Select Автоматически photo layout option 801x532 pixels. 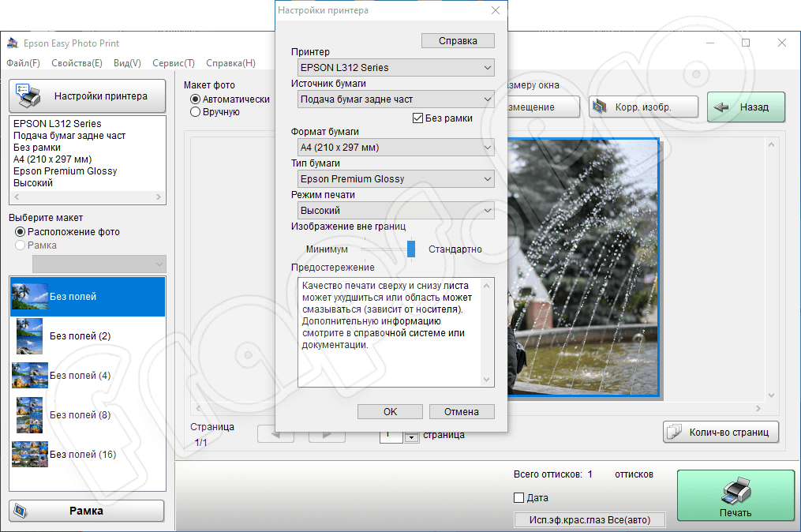(195, 99)
